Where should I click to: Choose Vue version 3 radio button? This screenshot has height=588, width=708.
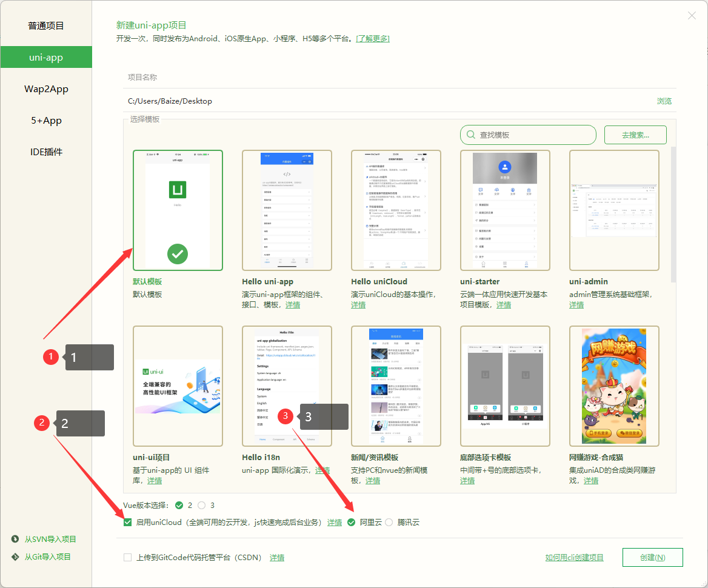point(201,506)
